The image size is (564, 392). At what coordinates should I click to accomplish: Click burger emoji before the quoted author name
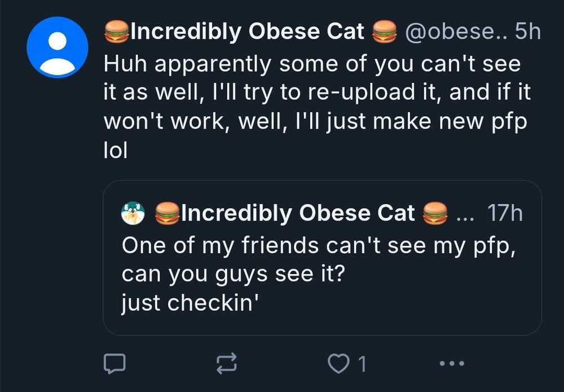166,213
